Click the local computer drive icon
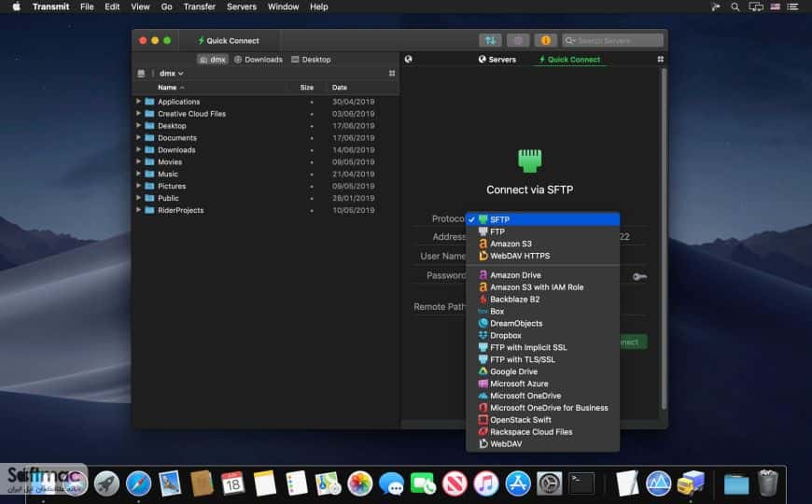This screenshot has width=812, height=504. tap(141, 74)
